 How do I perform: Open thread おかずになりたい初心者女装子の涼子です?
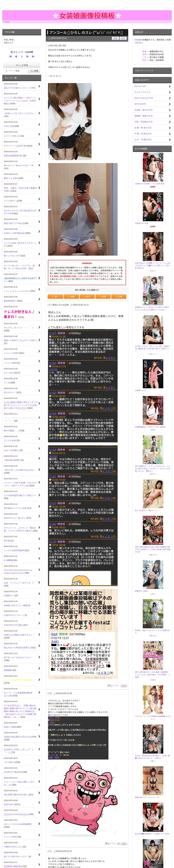tap(20, 212)
